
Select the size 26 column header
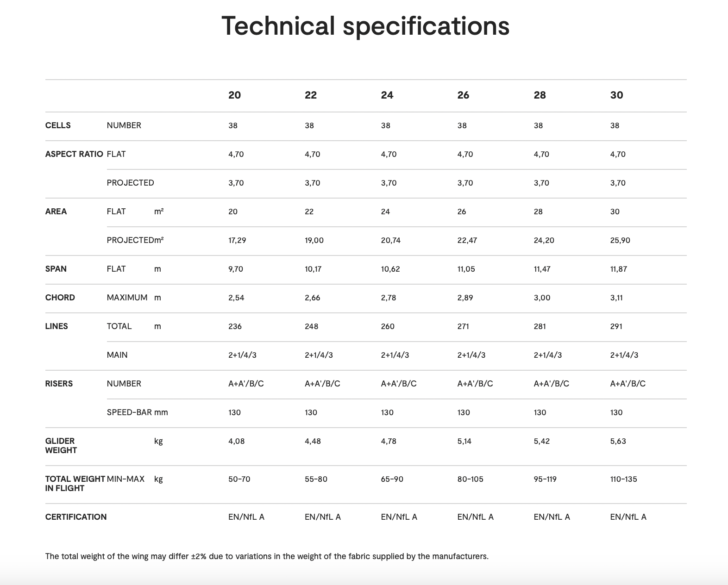coord(463,95)
